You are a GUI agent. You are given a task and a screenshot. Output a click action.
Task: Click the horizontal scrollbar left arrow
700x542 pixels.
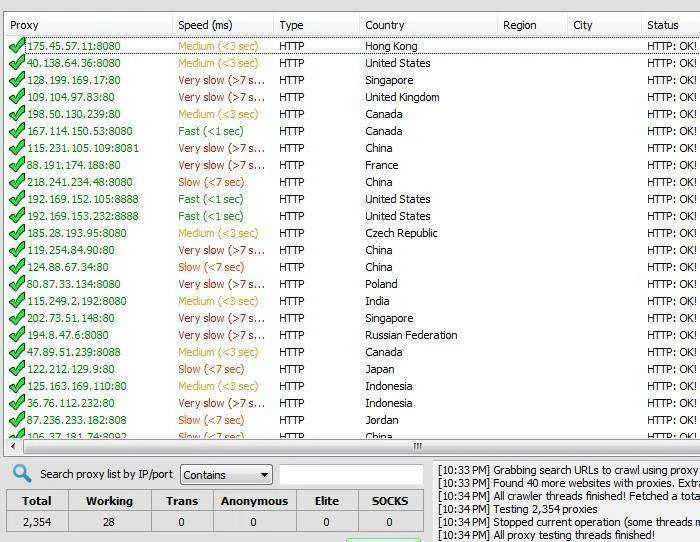[13, 446]
